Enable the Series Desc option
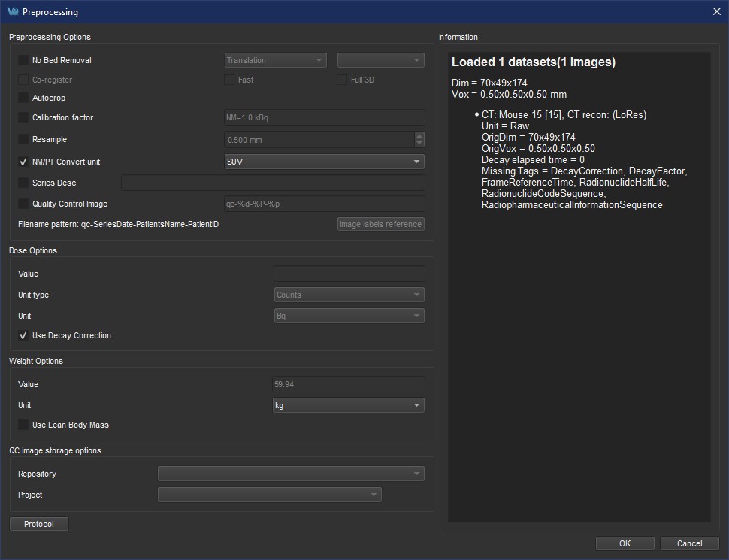This screenshot has height=560, width=729. [22, 183]
